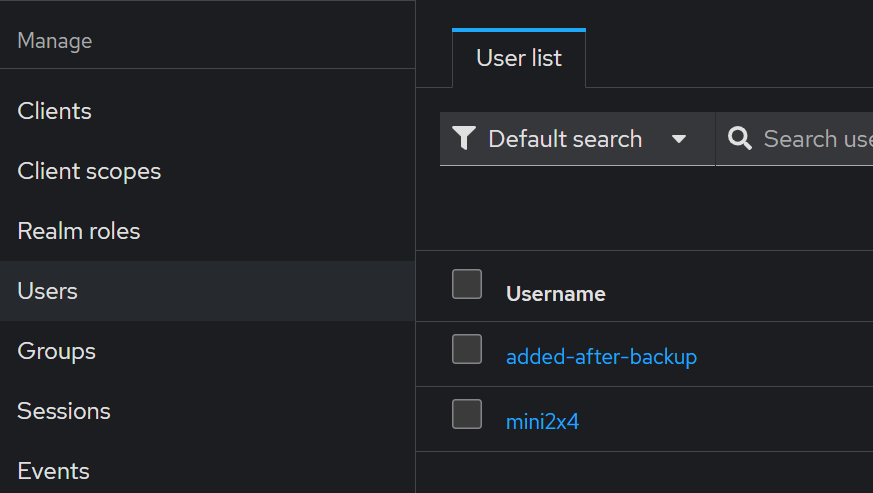Click the filter funnel icon

click(463, 138)
